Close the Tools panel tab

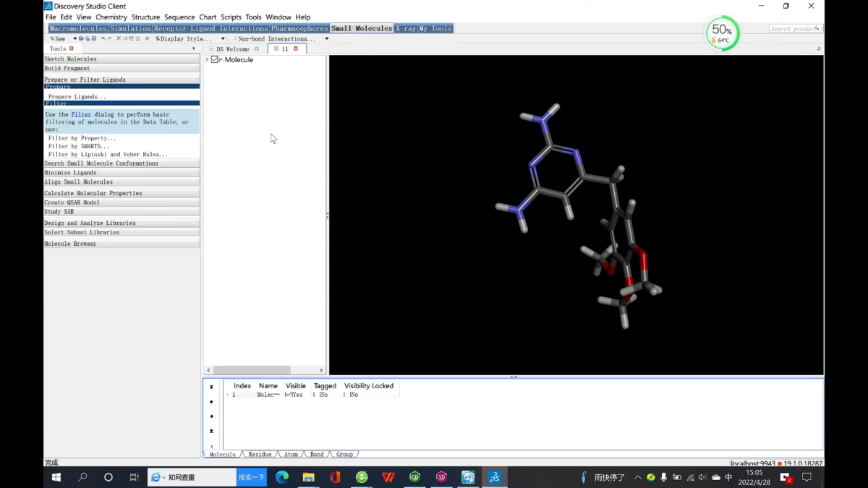tap(72, 48)
